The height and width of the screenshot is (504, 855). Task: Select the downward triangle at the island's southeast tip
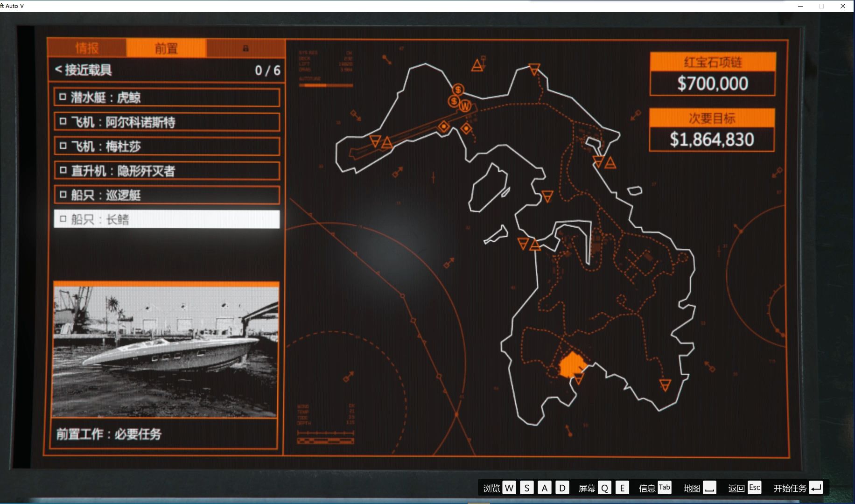pyautogui.click(x=665, y=385)
